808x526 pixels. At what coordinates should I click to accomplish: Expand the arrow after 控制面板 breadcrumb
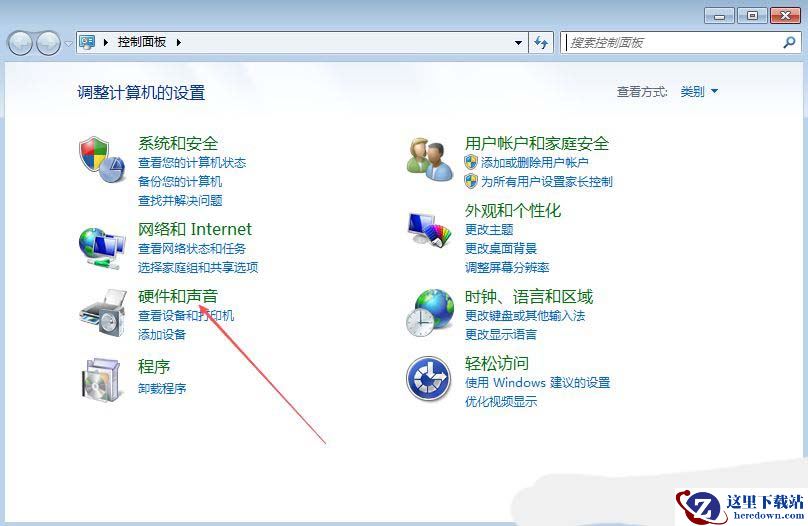click(x=178, y=42)
